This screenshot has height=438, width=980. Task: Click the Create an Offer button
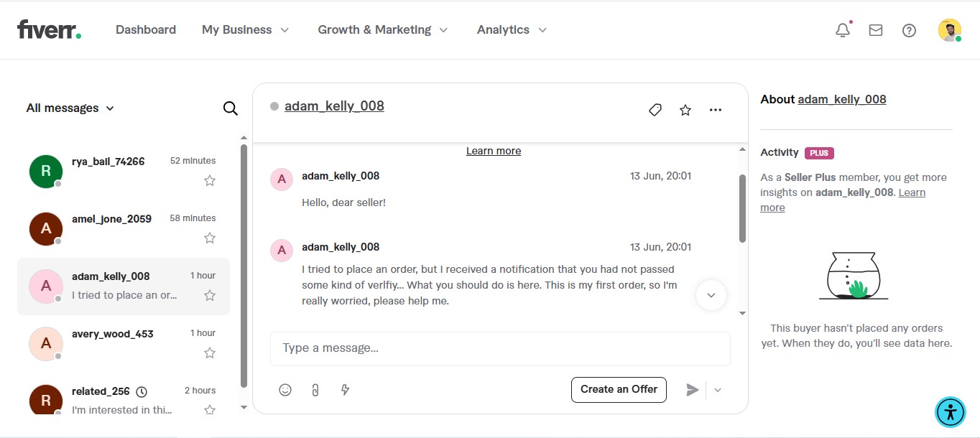[619, 389]
